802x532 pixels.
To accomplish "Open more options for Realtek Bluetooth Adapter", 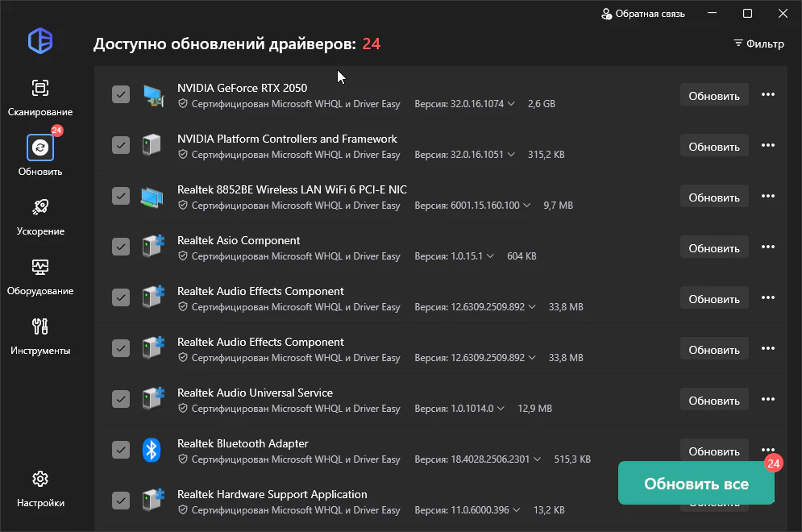I will 767,450.
